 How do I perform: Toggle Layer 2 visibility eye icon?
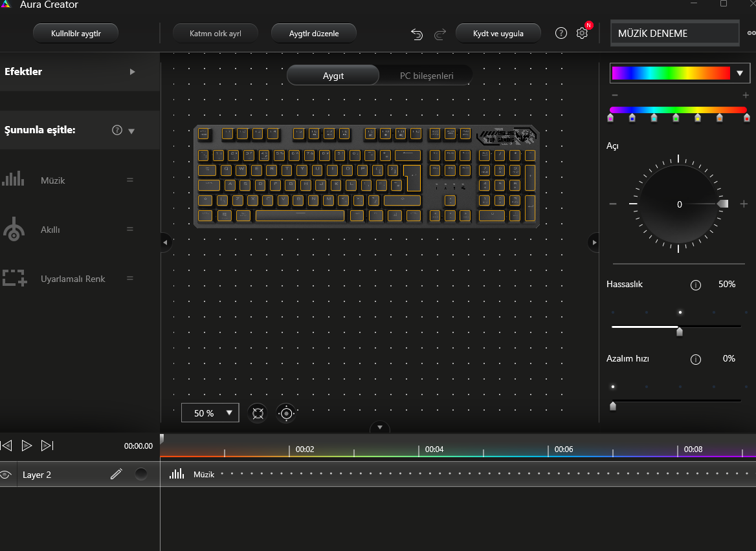[6, 475]
